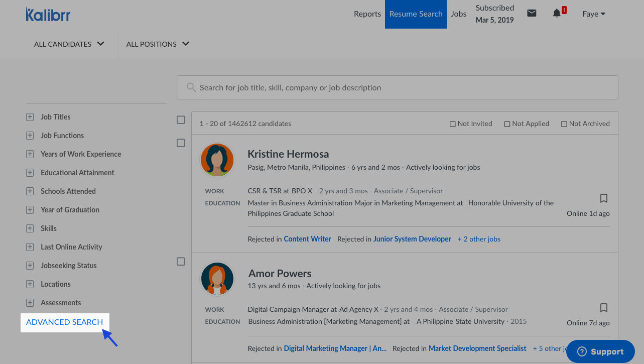Go to the Reports tab

click(x=367, y=14)
